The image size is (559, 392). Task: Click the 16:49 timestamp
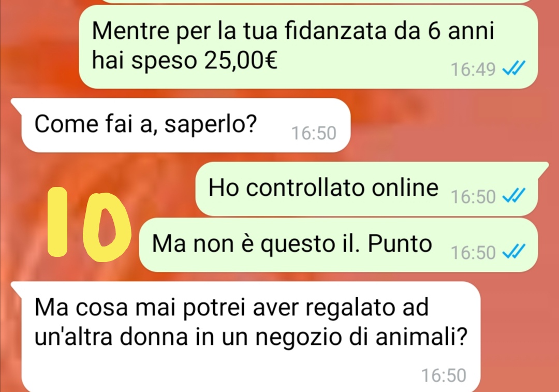click(x=473, y=69)
